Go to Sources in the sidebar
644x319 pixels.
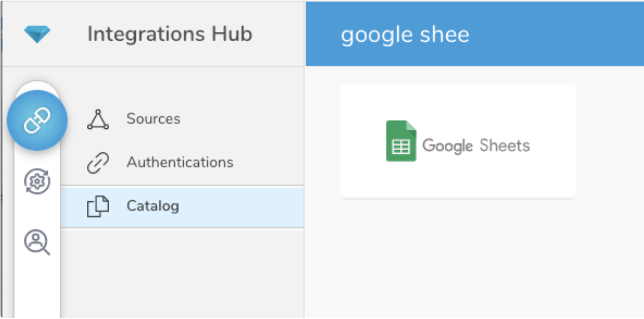pyautogui.click(x=153, y=119)
